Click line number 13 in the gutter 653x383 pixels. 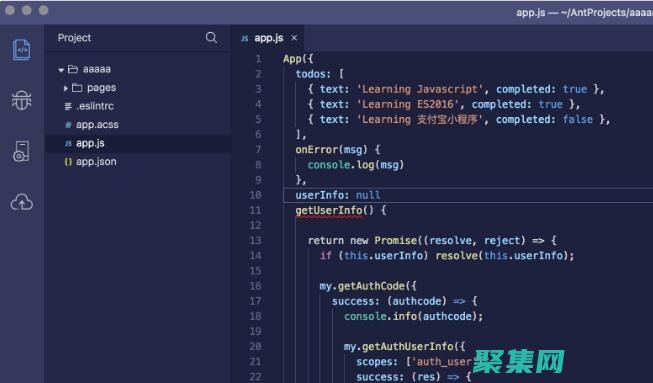[255, 241]
